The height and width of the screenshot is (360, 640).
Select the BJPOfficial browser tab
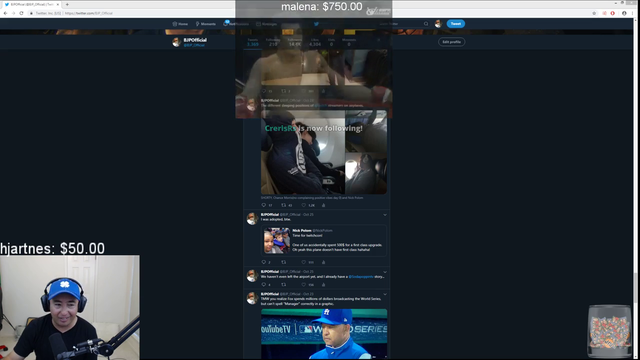[x=32, y=4]
